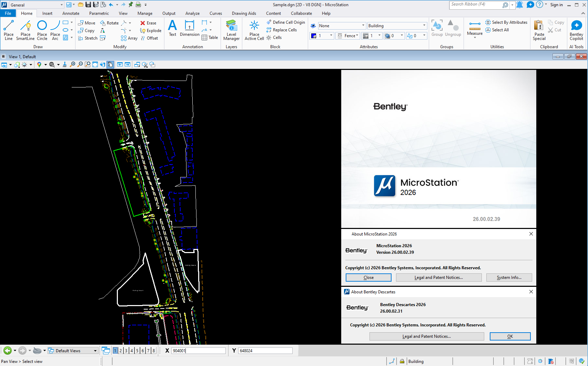Click the Window Area zoom icon
The width and height of the screenshot is (588, 366).
[x=88, y=64]
